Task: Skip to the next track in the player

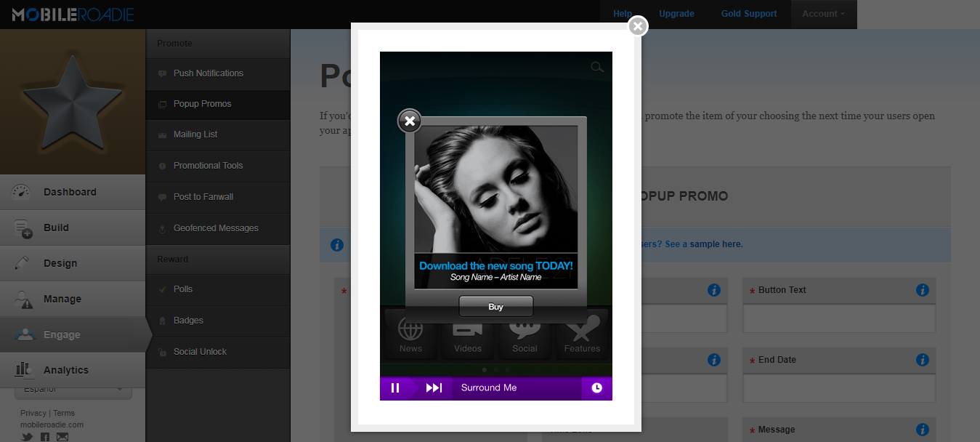Action: tap(434, 388)
